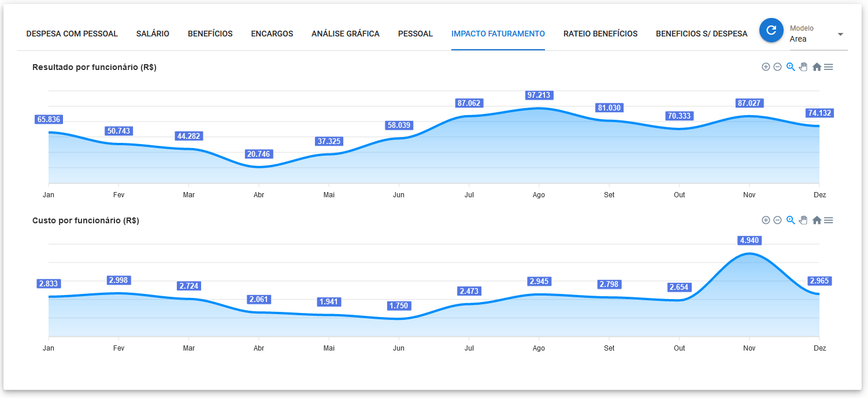The width and height of the screenshot is (868, 398).
Task: Zoom out on Resultado por funcionário chart
Action: (x=777, y=67)
